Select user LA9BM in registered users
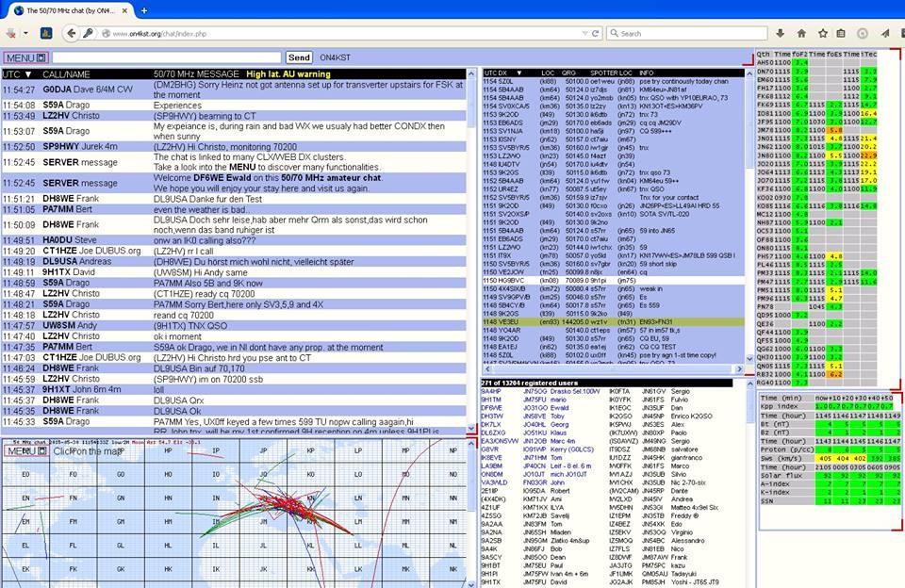 pos(491,466)
